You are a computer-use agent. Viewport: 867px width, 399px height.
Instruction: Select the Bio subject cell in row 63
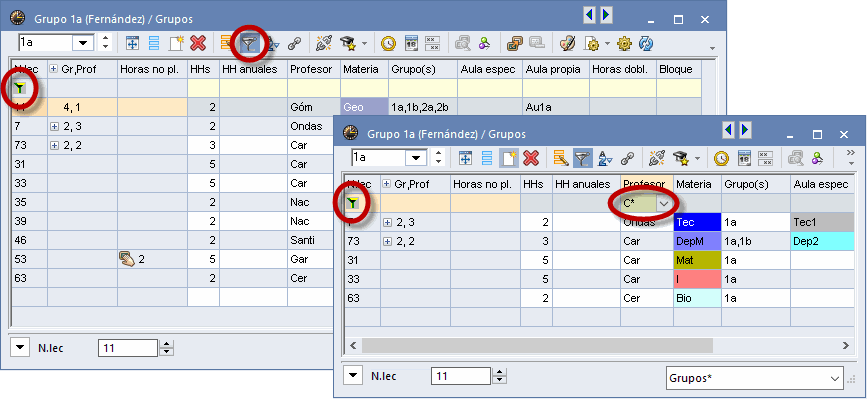click(697, 298)
